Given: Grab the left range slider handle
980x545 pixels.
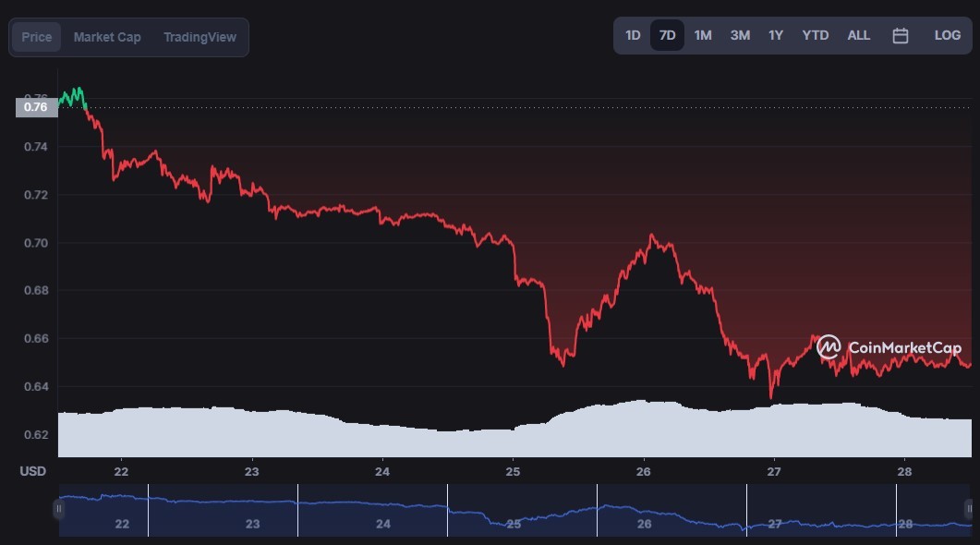Looking at the screenshot, I should tap(58, 509).
